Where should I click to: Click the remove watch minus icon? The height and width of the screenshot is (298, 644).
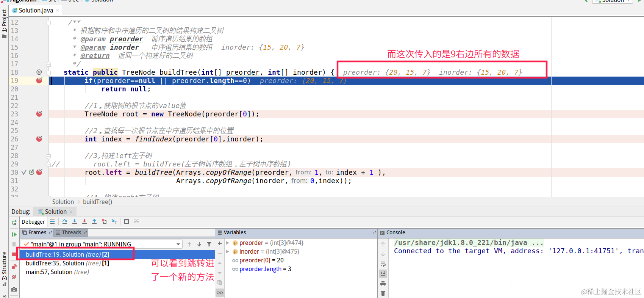tap(220, 253)
